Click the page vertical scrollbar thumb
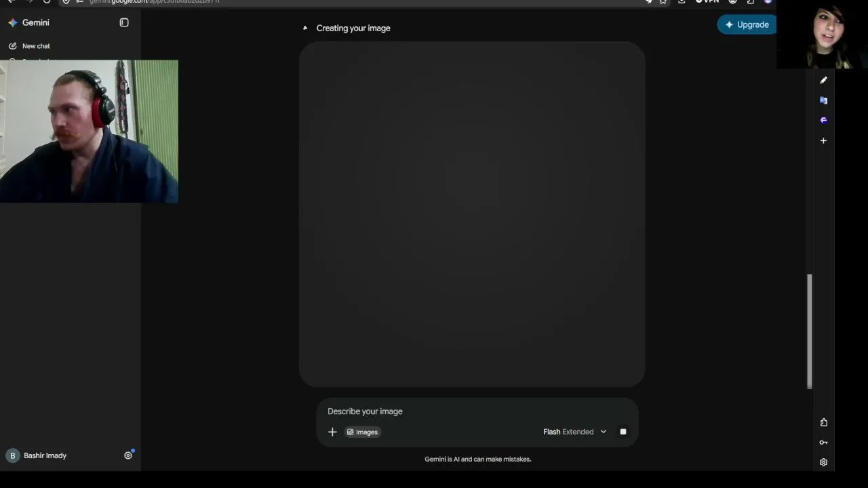This screenshot has width=868, height=488. point(809,331)
